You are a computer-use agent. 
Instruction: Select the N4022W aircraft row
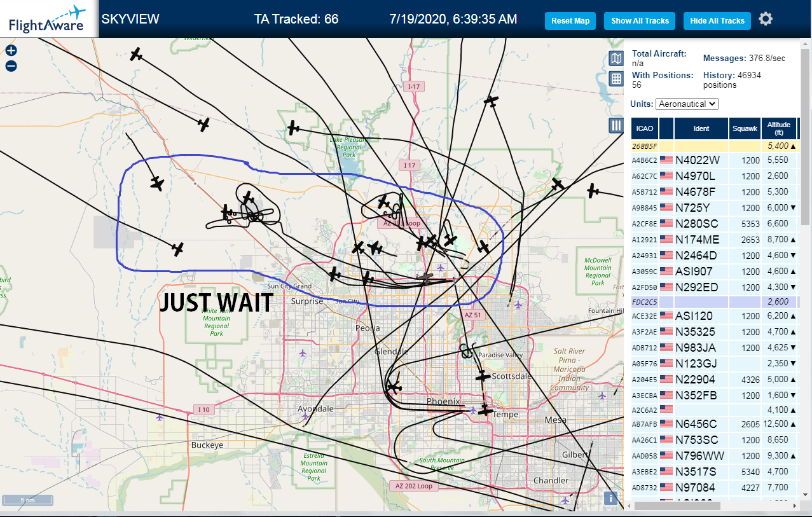[714, 160]
